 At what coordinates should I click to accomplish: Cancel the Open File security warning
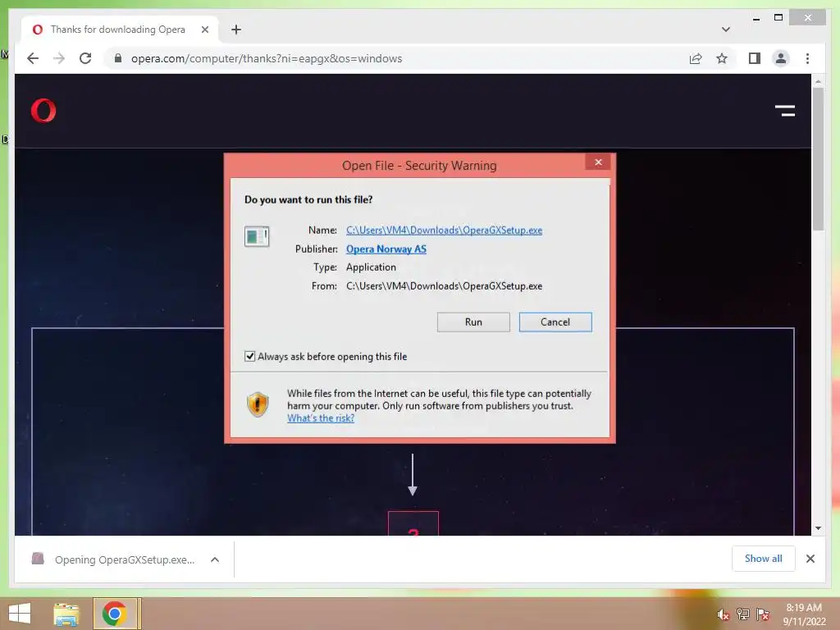pyautogui.click(x=555, y=322)
